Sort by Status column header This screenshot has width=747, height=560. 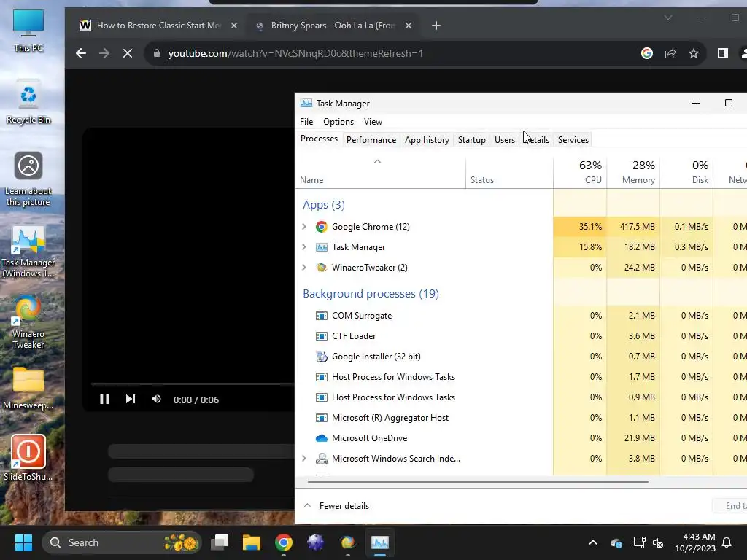[x=509, y=172]
